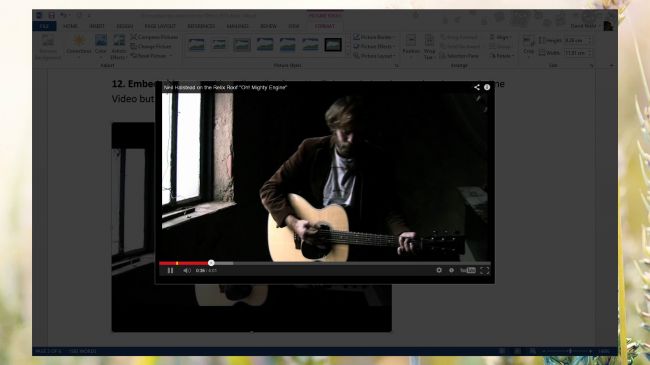Share the video using share icon
The image size is (650, 365).
point(477,87)
